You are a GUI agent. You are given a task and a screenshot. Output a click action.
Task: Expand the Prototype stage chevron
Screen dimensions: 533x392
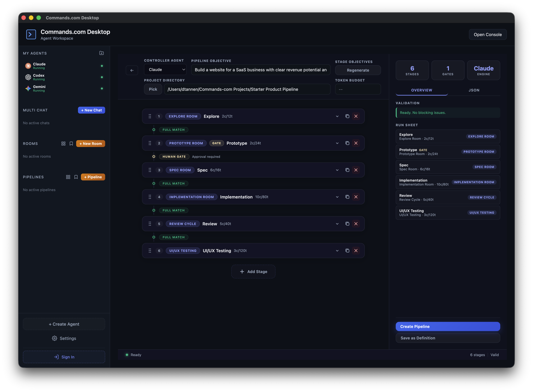click(337, 143)
